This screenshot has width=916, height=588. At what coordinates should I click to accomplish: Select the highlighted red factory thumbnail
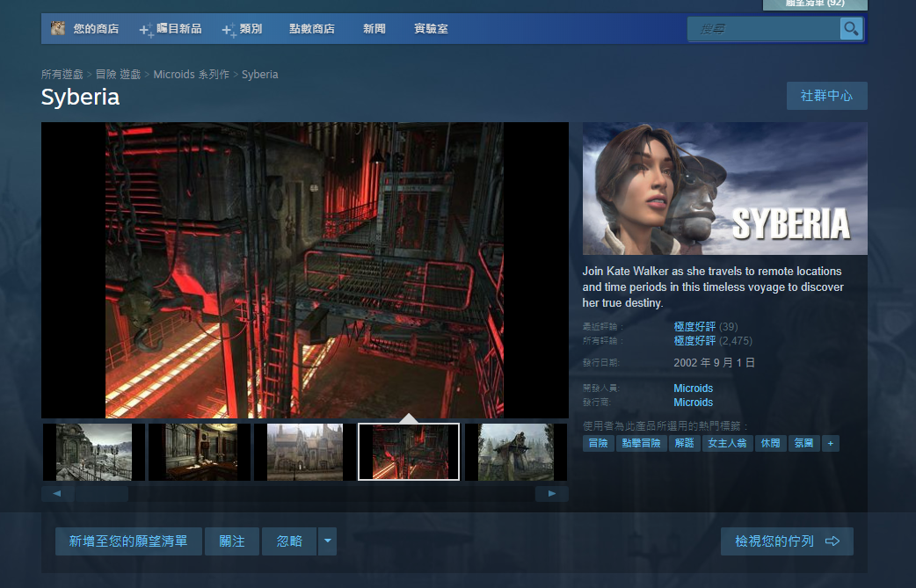coord(409,452)
